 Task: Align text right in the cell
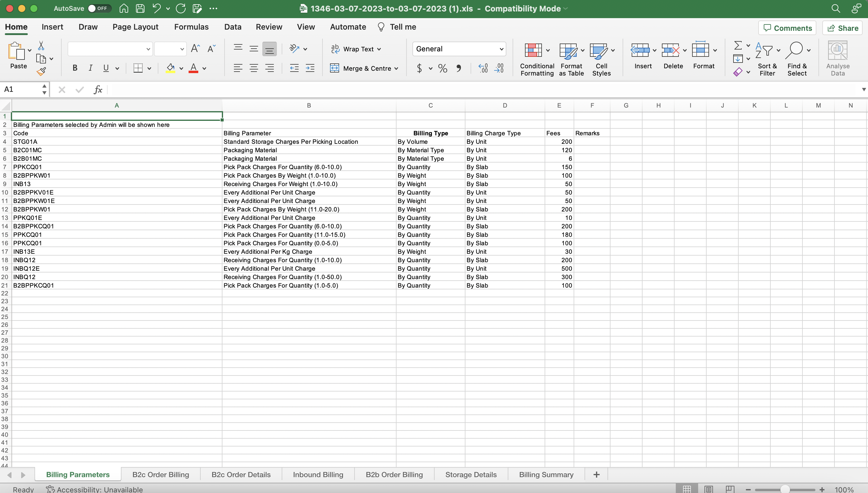[270, 68]
